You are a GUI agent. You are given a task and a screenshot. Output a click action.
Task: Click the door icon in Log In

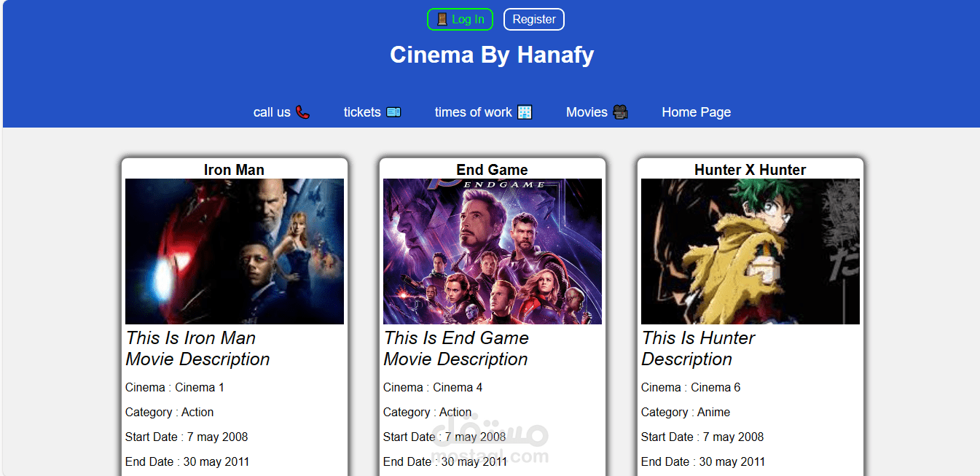click(442, 20)
